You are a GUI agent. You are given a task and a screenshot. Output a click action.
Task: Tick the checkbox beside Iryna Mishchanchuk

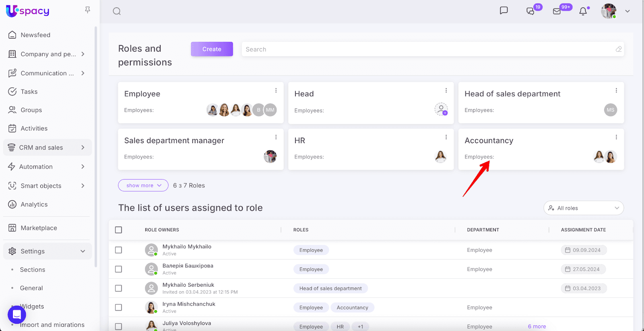[x=118, y=307]
